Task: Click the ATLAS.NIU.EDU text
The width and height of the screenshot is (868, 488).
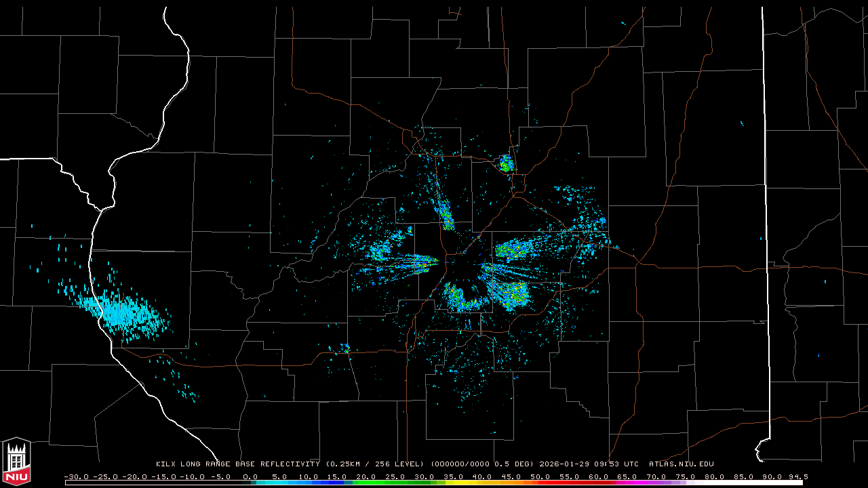Action: coord(681,464)
